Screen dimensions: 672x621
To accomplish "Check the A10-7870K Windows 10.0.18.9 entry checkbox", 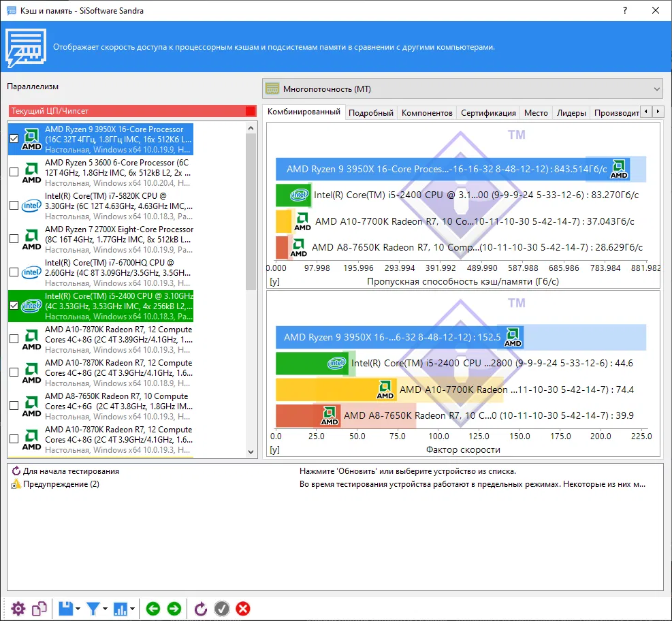I will (x=14, y=372).
